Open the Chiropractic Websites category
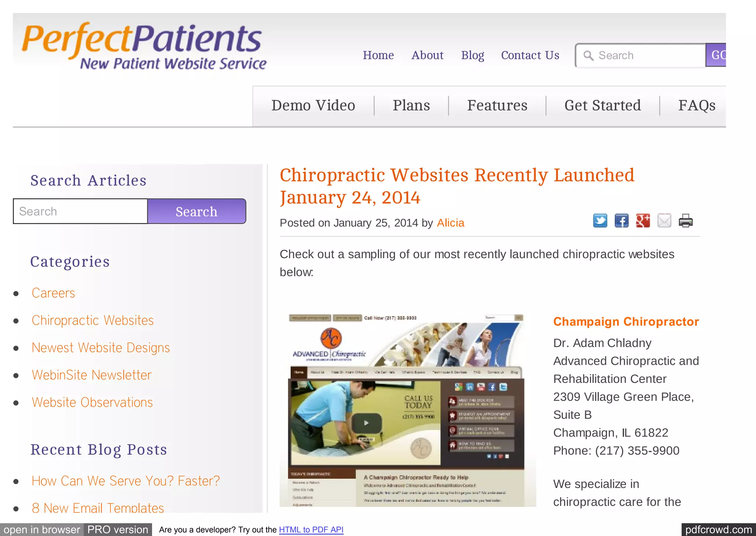The width and height of the screenshot is (756, 536). (93, 320)
